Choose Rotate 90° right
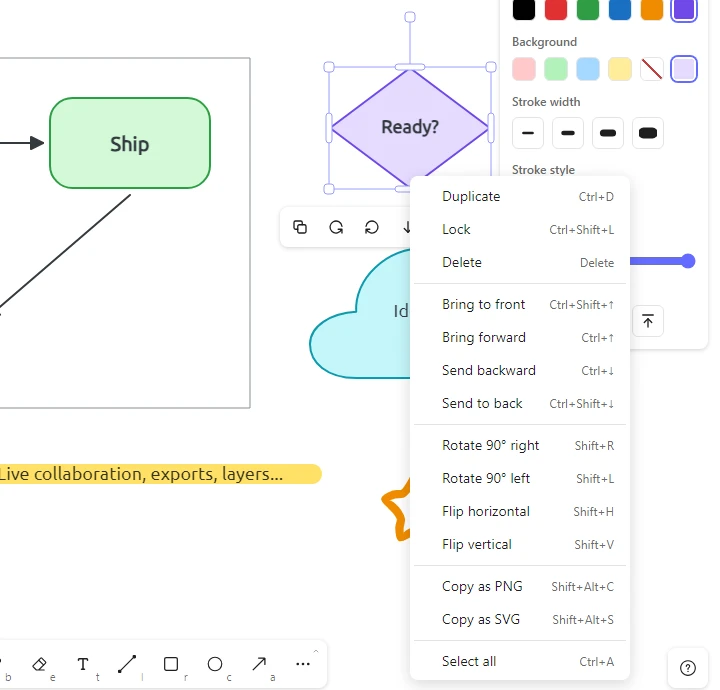Image resolution: width=720 pixels, height=690 pixels. click(x=520, y=445)
